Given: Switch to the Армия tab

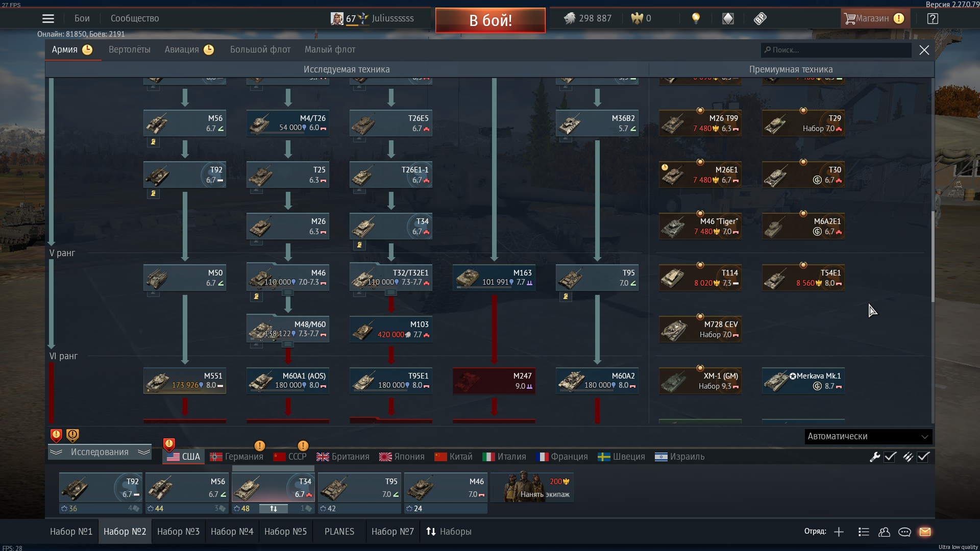Looking at the screenshot, I should [72, 49].
